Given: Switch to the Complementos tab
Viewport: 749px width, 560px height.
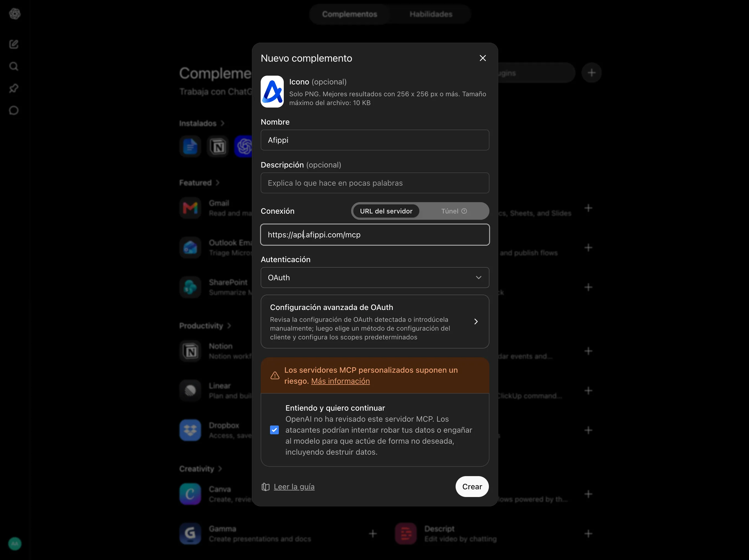Looking at the screenshot, I should 349,14.
